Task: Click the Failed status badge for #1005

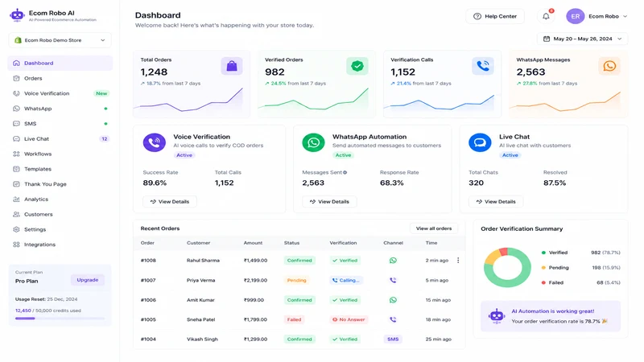Action: [x=294, y=319]
